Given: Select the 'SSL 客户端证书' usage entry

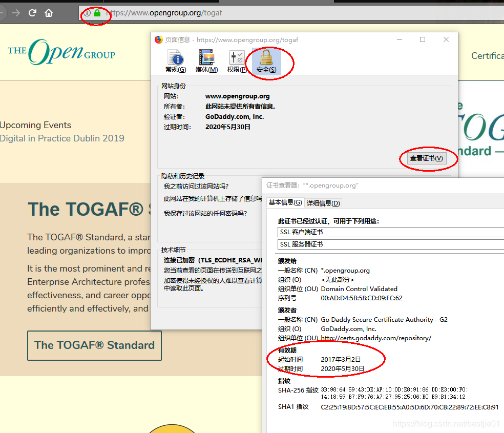Looking at the screenshot, I should 389,232.
